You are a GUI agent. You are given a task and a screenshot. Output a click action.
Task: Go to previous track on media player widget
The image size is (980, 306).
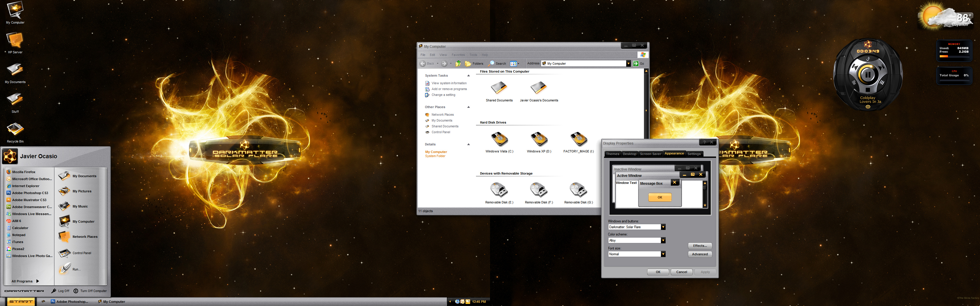[855, 67]
